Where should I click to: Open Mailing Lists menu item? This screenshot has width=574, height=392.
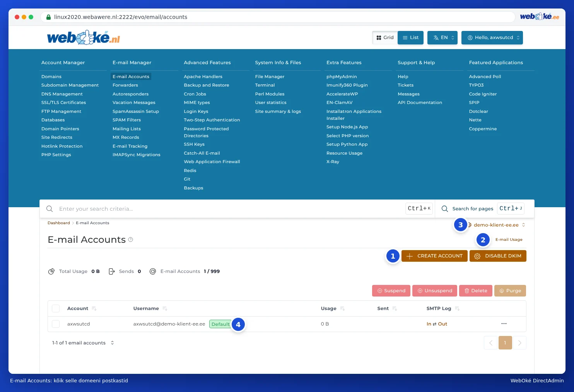pos(126,129)
